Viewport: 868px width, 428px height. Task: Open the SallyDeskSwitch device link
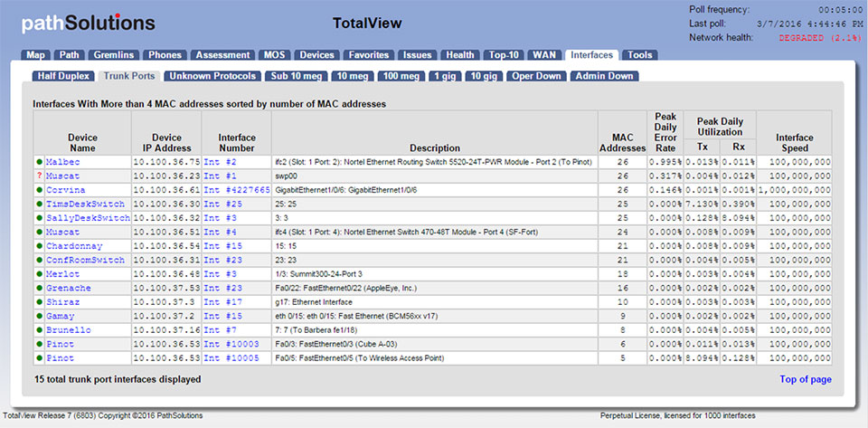tap(88, 218)
